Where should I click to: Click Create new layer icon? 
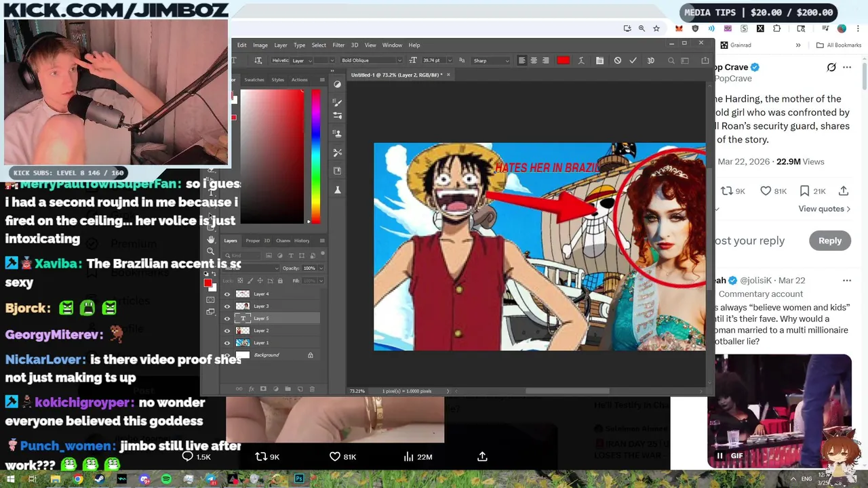(x=300, y=389)
